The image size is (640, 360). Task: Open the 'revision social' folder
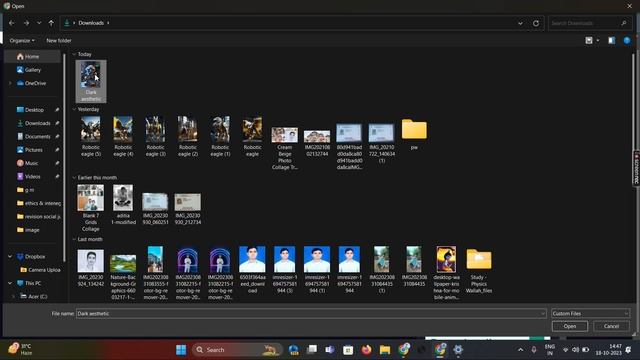tap(39, 216)
